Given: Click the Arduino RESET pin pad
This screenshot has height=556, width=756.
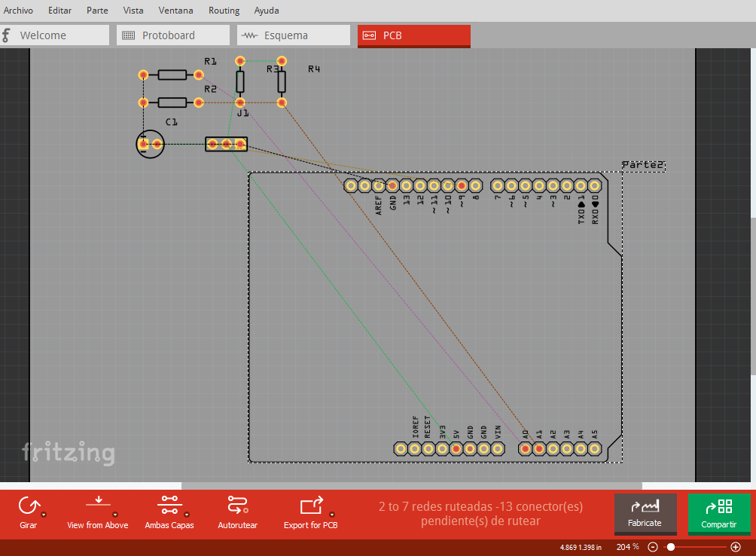Looking at the screenshot, I should pyautogui.click(x=428, y=449).
